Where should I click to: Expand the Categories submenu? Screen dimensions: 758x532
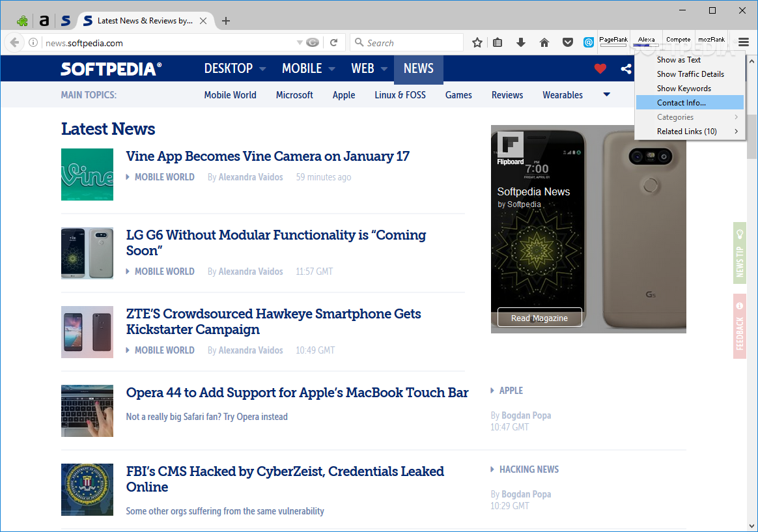coord(690,117)
